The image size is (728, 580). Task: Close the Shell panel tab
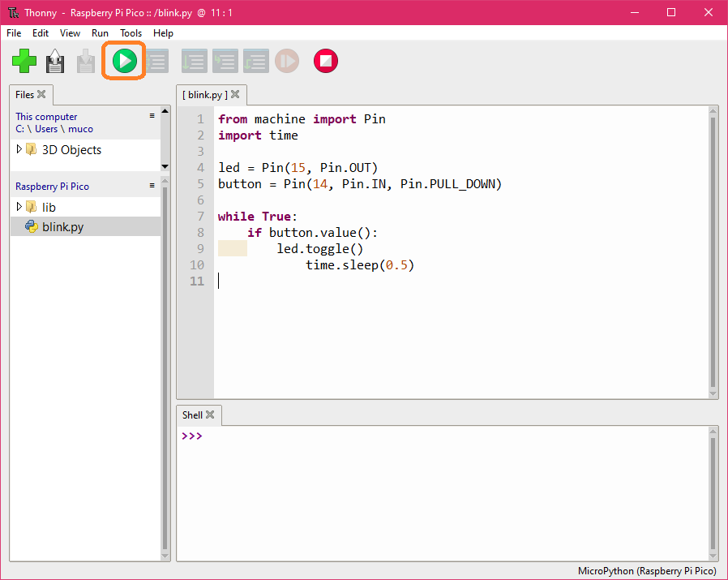[x=210, y=415]
